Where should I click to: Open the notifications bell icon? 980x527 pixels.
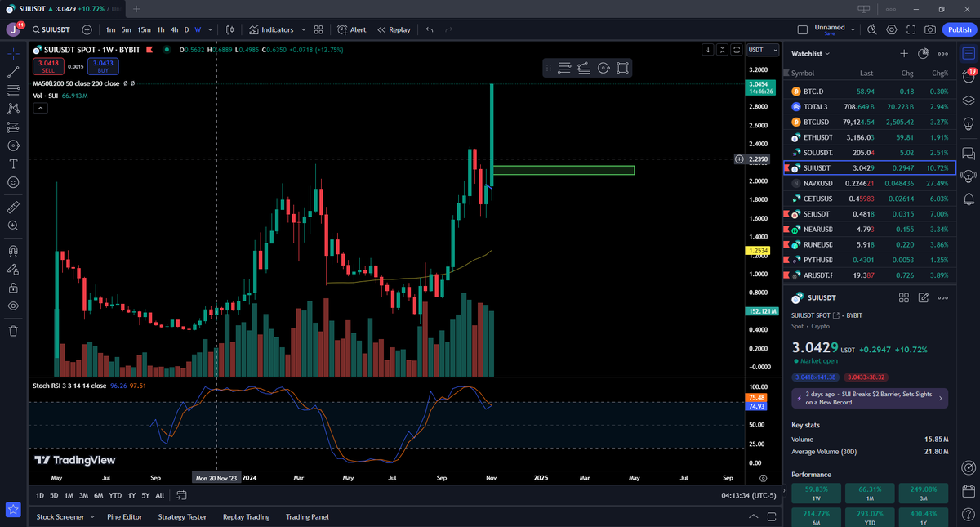point(969,199)
